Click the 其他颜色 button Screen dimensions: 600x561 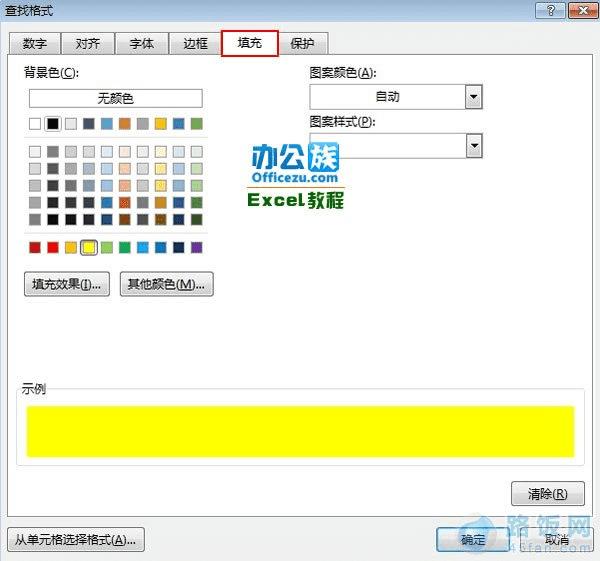(166, 284)
